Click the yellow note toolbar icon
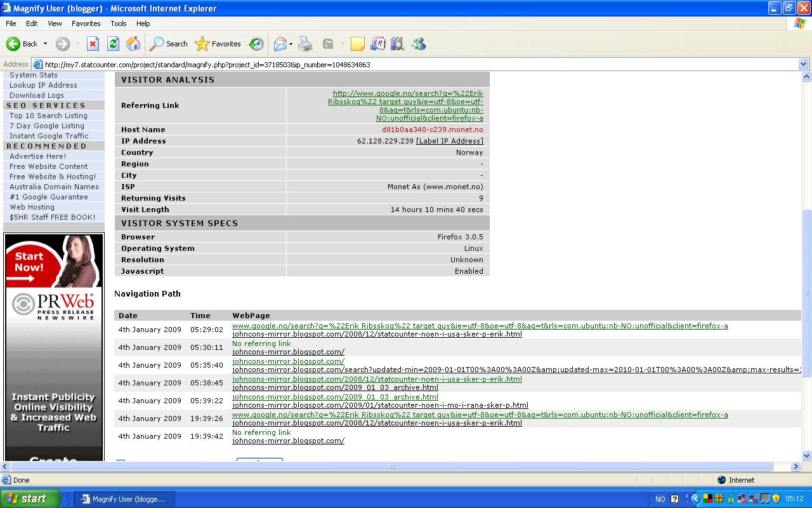The image size is (812, 508). [x=358, y=44]
